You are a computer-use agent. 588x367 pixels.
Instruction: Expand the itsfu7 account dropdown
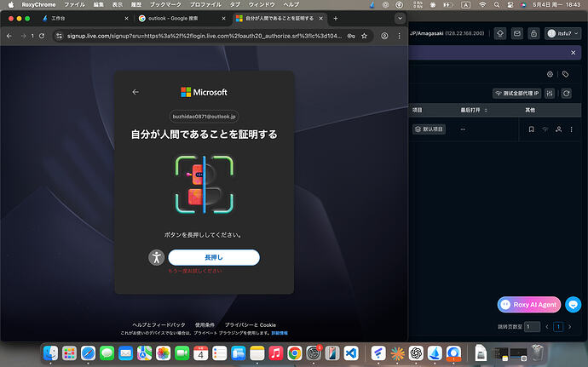click(x=562, y=33)
